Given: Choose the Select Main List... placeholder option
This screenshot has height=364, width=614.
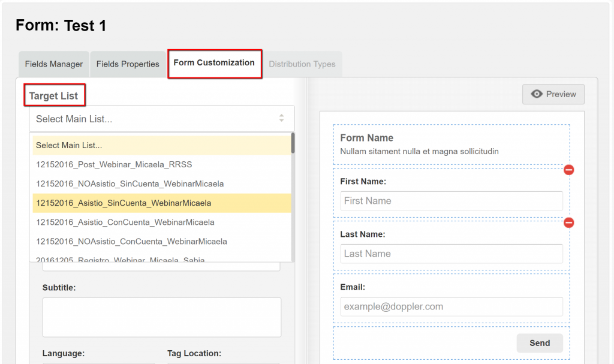Looking at the screenshot, I should coord(162,145).
